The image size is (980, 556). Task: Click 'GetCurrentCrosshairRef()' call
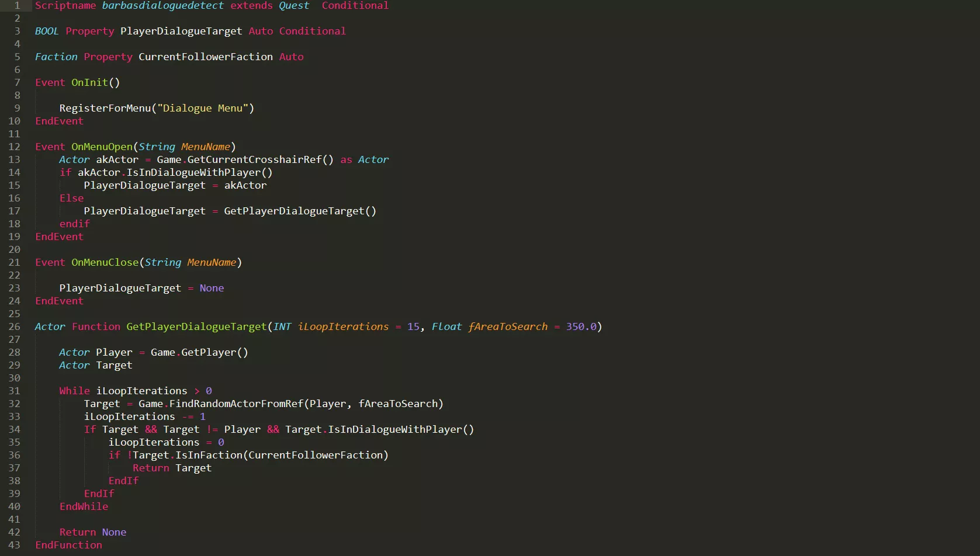[260, 159]
